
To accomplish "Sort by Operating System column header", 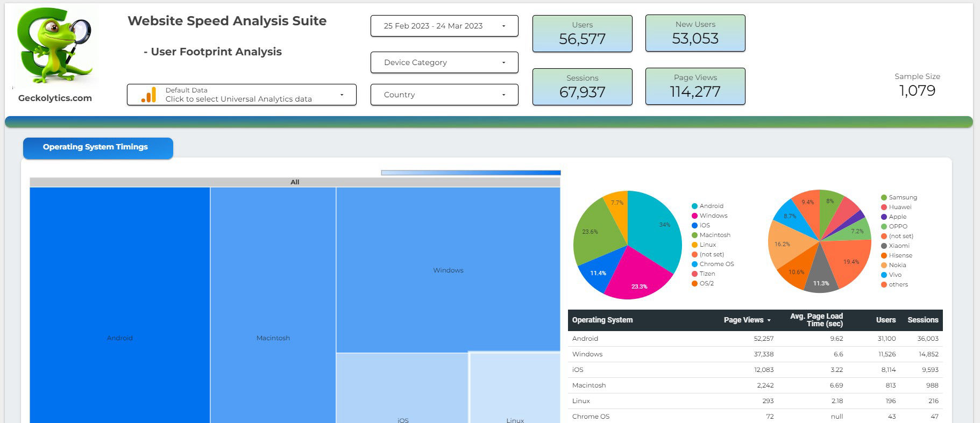I will (602, 320).
